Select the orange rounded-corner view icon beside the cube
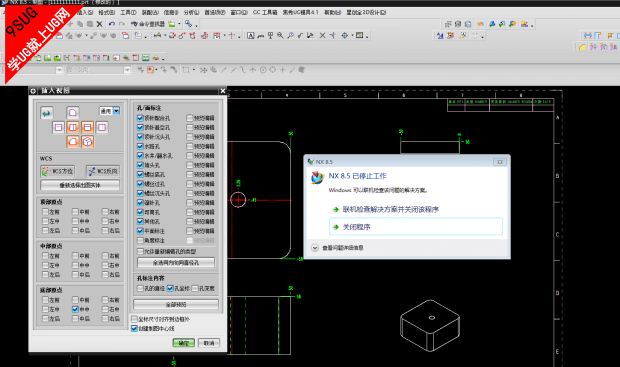 73,142
